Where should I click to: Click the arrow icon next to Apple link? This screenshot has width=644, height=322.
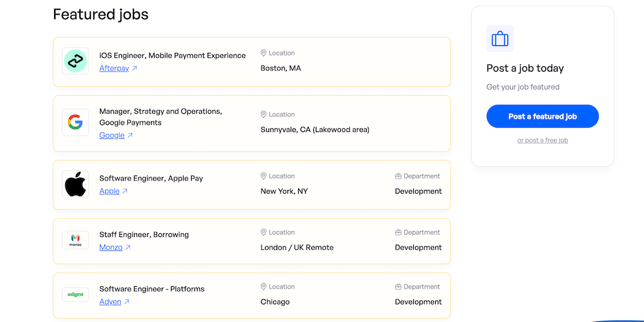(125, 191)
